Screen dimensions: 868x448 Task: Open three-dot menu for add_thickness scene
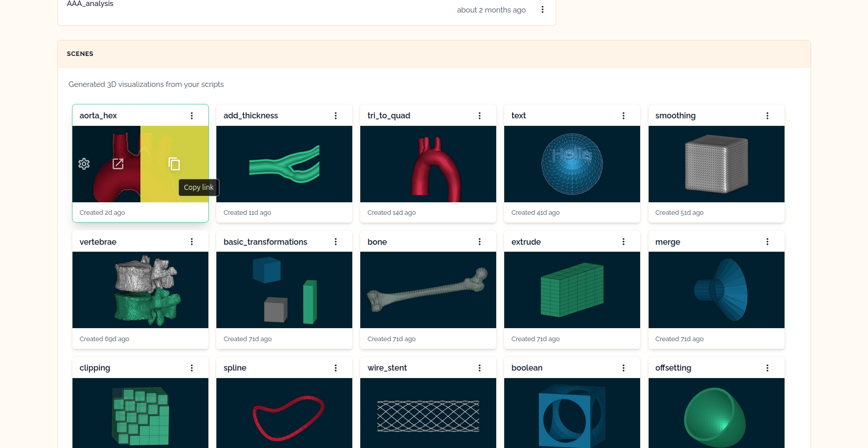pyautogui.click(x=335, y=116)
